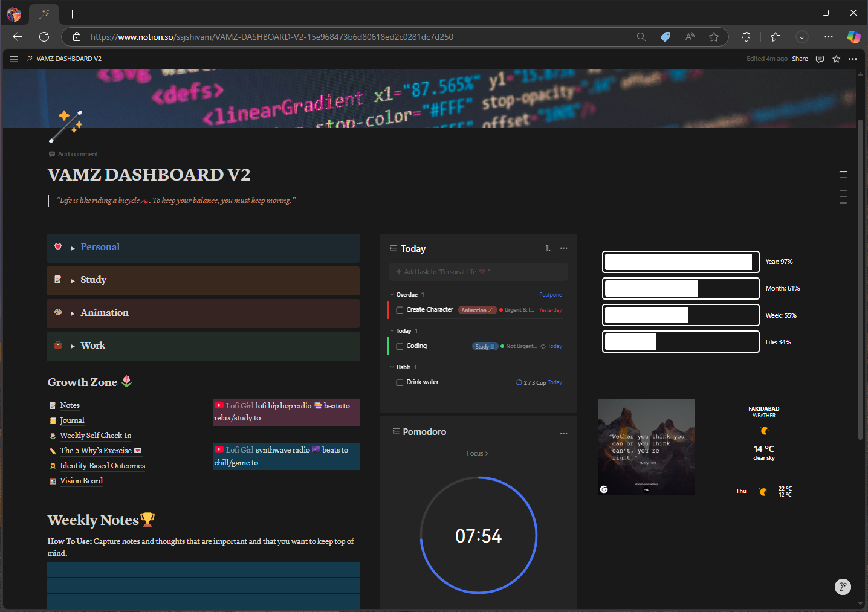Screen dimensions: 868x612
Task: Open the Notion page options three-dot menu
Action: pos(853,59)
